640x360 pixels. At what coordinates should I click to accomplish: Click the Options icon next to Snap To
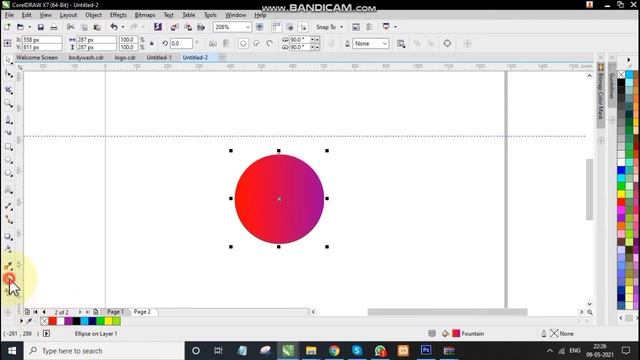click(356, 27)
